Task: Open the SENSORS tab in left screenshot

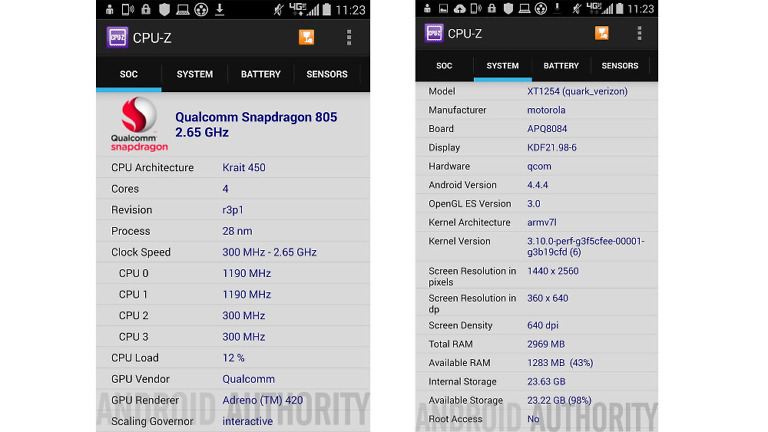Action: click(x=327, y=74)
